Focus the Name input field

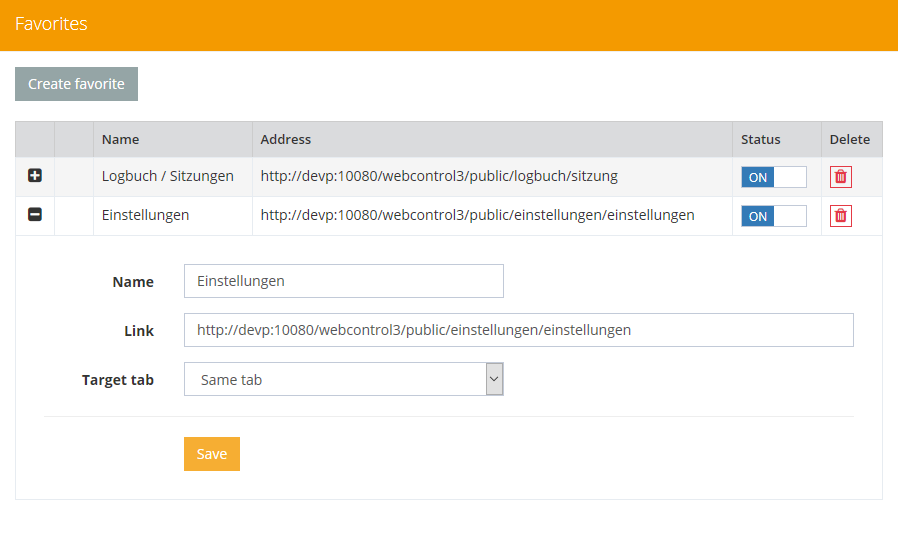pyautogui.click(x=343, y=281)
